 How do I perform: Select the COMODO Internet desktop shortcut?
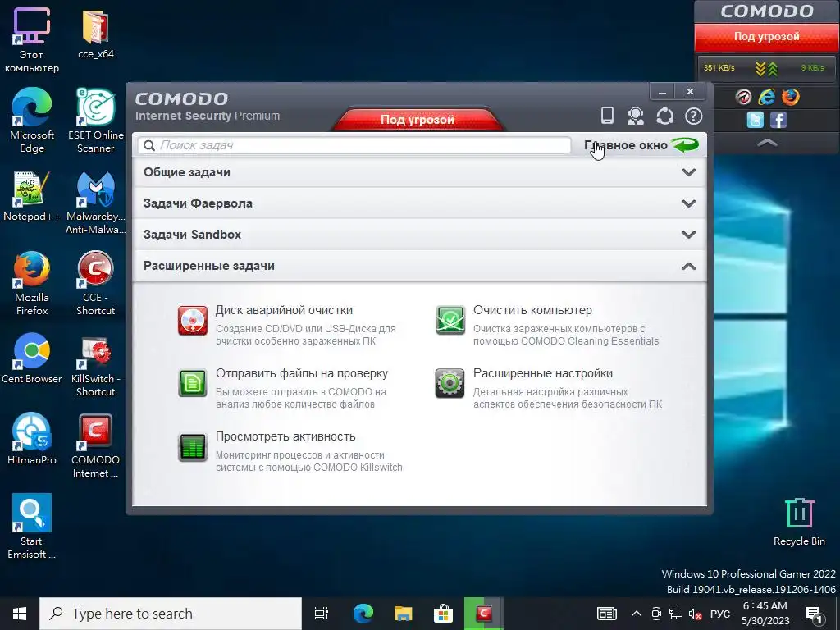(95, 446)
